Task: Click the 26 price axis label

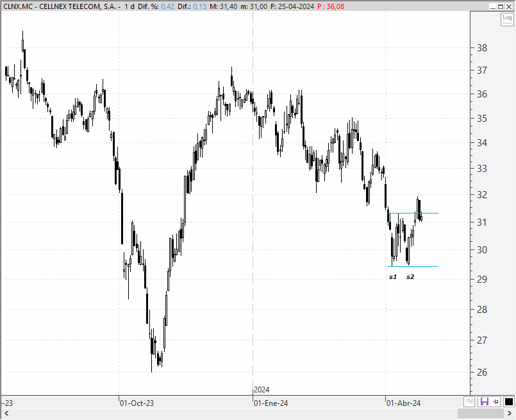Action: tap(482, 373)
